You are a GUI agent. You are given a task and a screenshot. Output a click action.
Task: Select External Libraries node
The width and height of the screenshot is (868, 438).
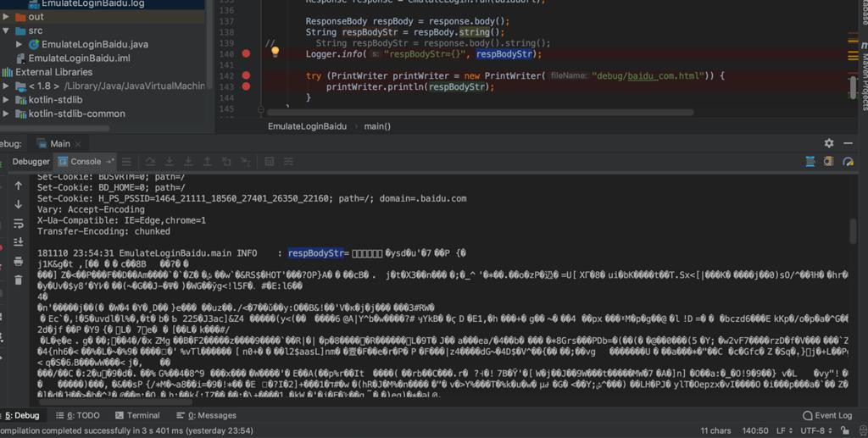(x=47, y=72)
